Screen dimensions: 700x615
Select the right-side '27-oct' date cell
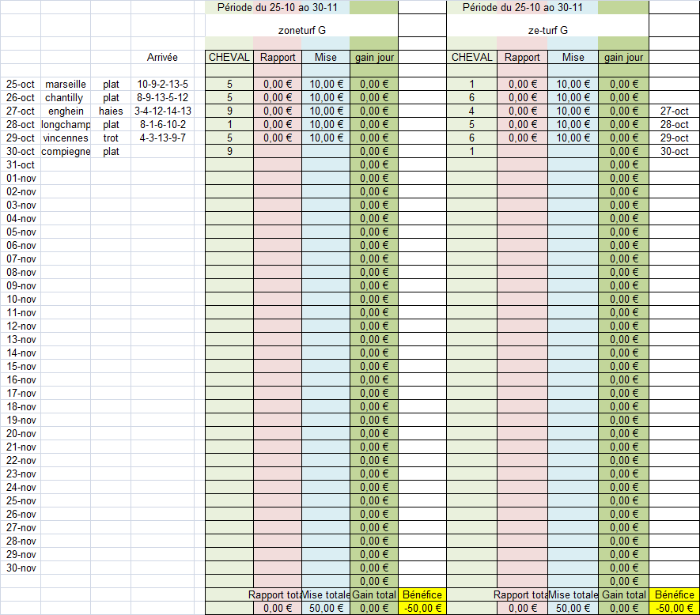[674, 111]
